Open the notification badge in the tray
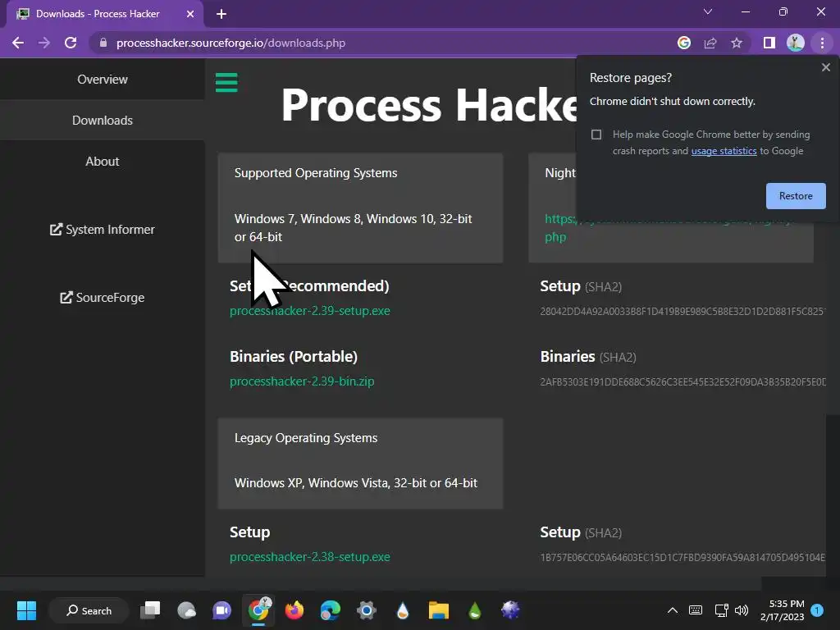 (816, 610)
